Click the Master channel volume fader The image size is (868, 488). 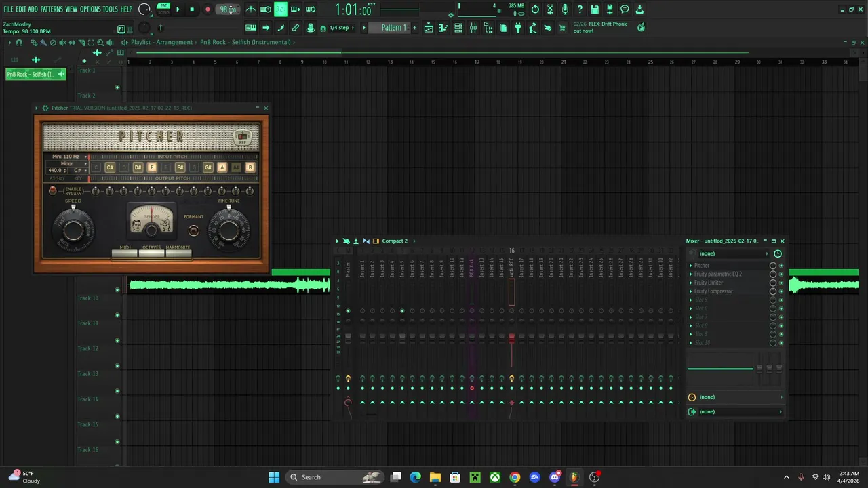348,337
